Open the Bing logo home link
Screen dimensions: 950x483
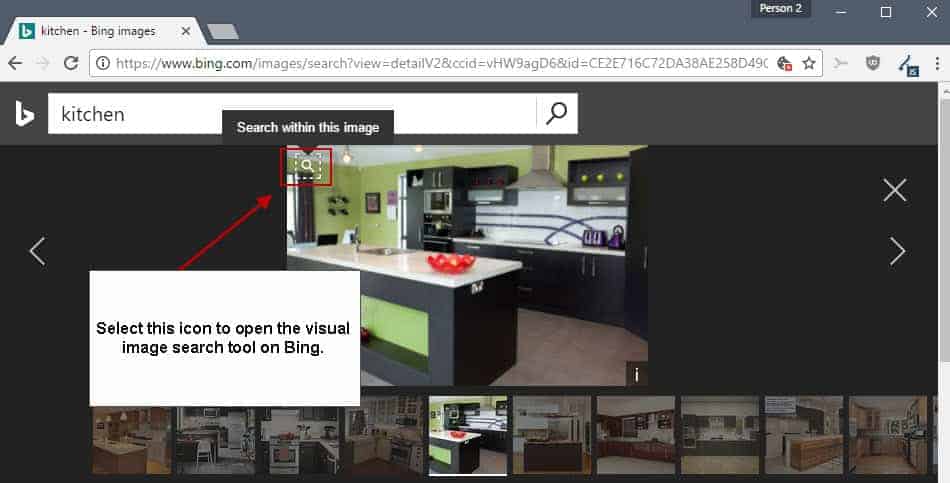25,114
